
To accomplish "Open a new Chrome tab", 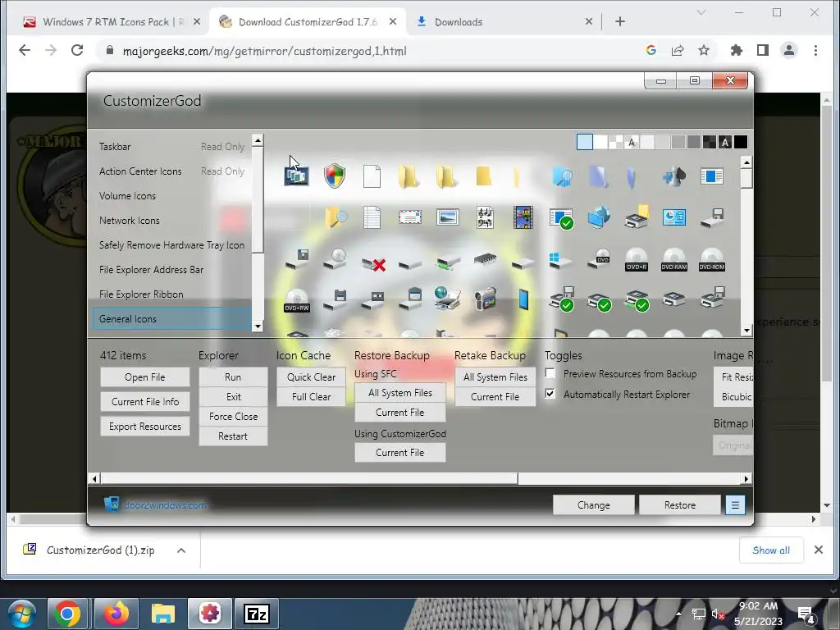I will (x=620, y=21).
